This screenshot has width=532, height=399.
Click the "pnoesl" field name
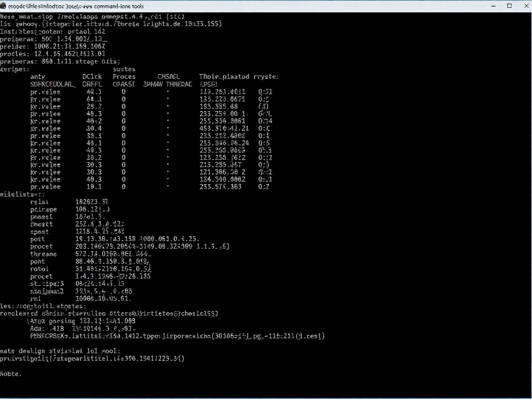(x=42, y=217)
